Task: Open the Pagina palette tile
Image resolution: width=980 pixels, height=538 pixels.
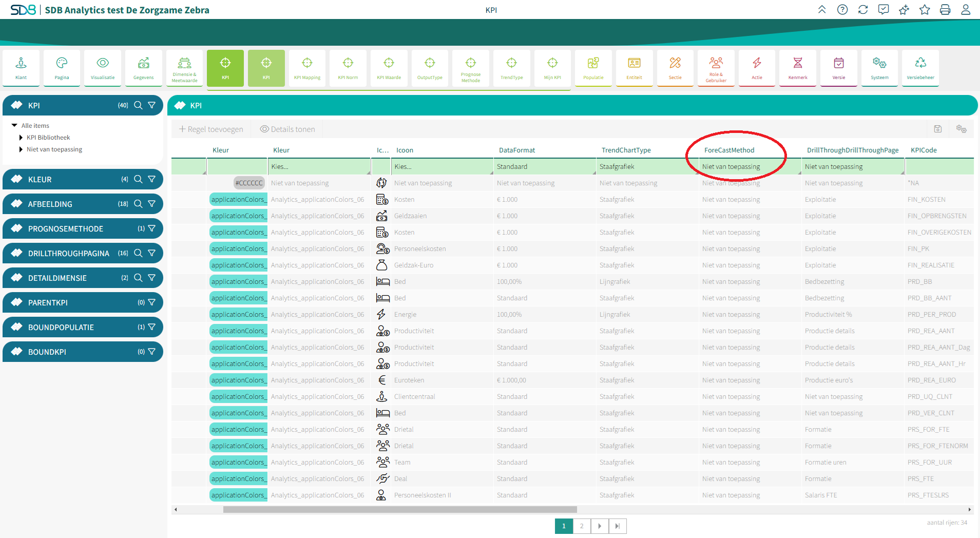Action: pos(62,68)
